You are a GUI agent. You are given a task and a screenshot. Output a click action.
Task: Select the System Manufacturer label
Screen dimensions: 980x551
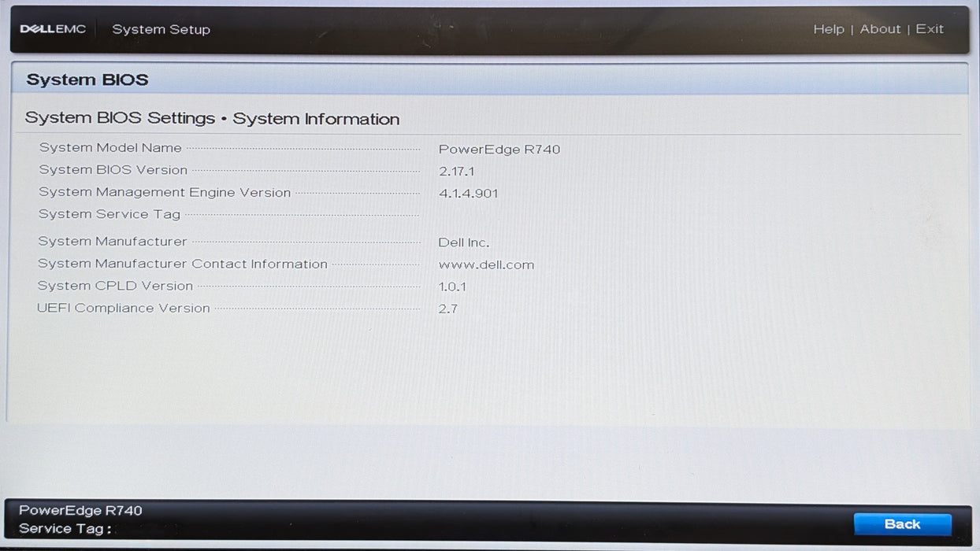pyautogui.click(x=113, y=242)
